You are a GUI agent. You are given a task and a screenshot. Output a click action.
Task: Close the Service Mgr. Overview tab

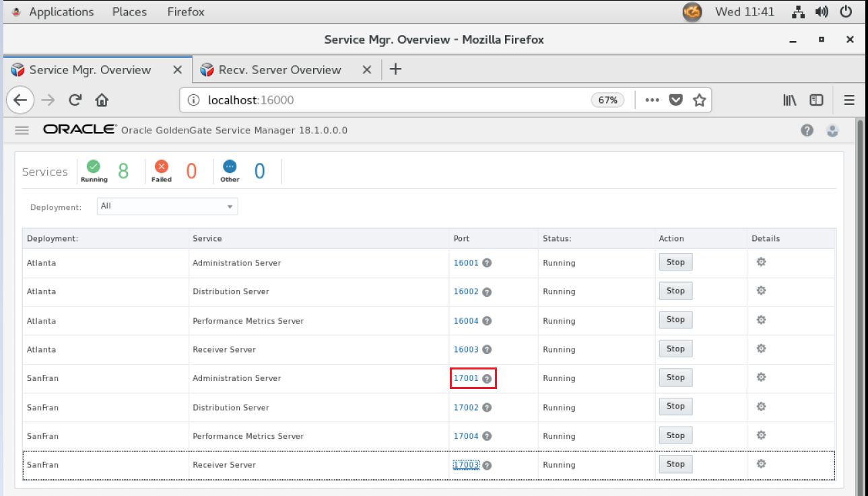[178, 70]
